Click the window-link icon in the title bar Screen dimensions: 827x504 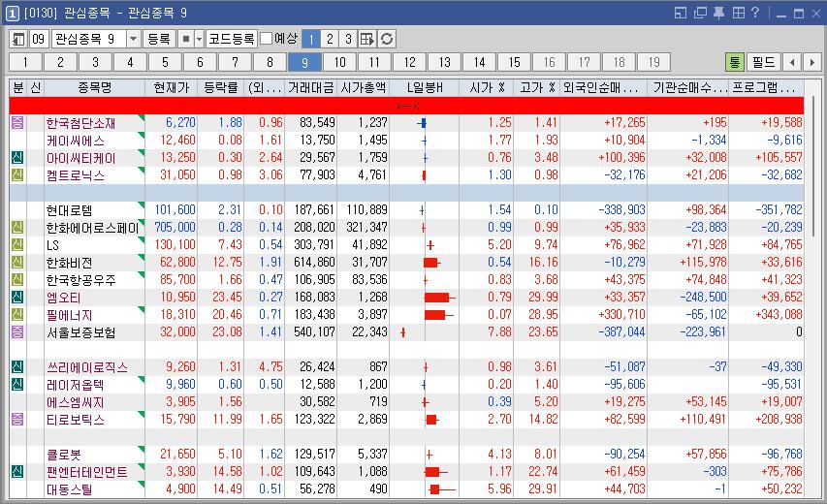tap(700, 13)
